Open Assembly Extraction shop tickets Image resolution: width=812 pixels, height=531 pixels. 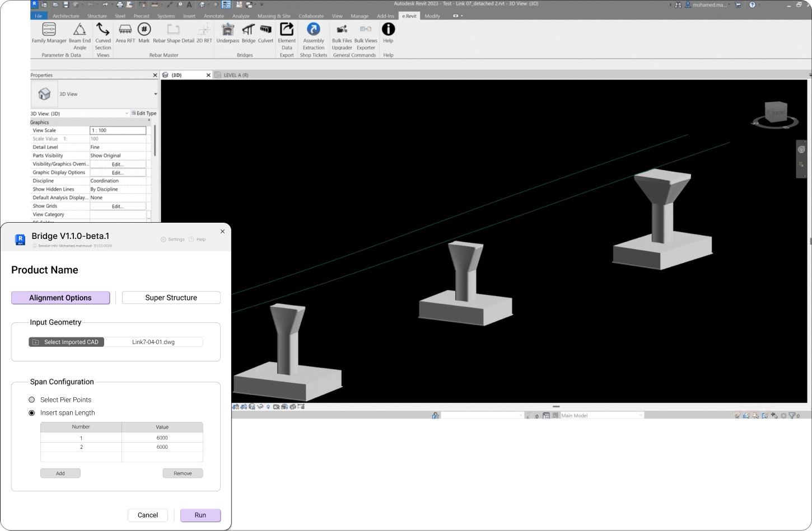point(313,35)
